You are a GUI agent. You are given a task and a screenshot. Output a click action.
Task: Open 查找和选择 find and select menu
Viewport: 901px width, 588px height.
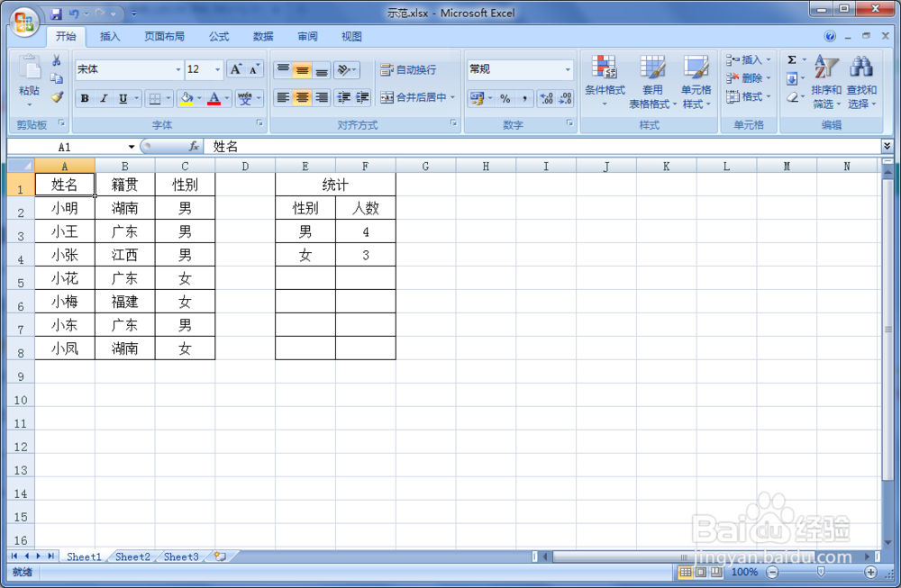[861, 82]
